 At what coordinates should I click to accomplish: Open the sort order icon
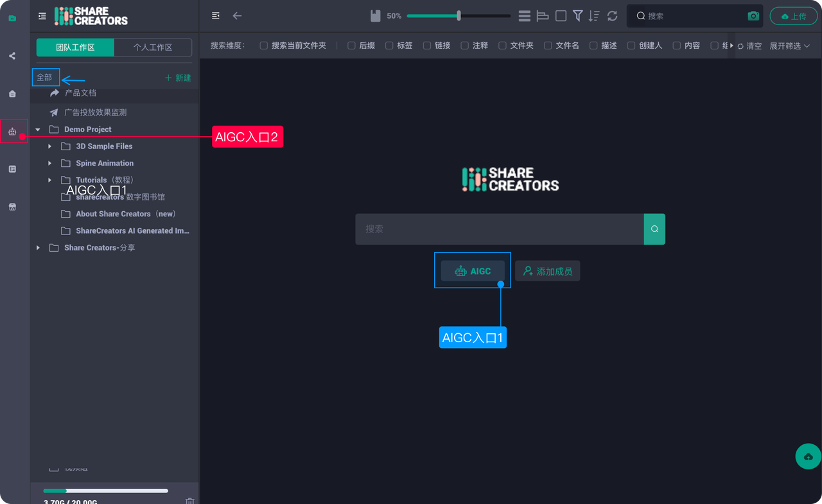(595, 15)
